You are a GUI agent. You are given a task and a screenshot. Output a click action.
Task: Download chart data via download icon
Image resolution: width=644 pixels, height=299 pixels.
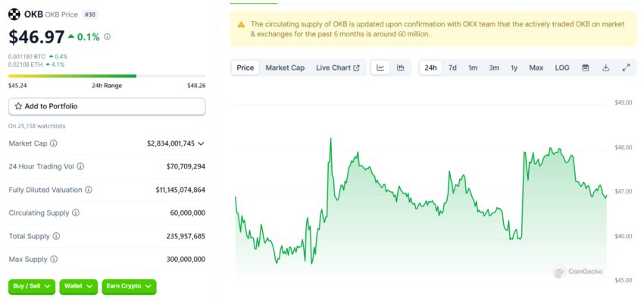[605, 68]
